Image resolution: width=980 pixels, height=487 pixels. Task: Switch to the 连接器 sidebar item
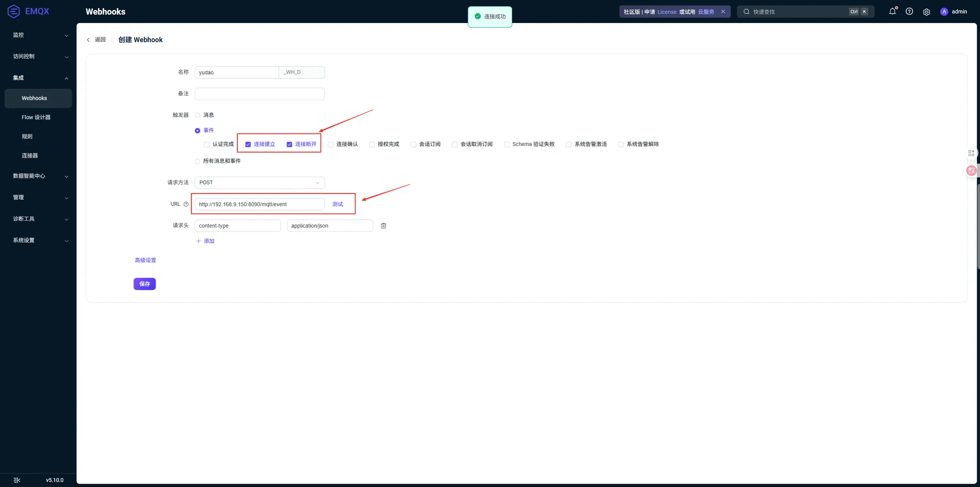(x=30, y=155)
